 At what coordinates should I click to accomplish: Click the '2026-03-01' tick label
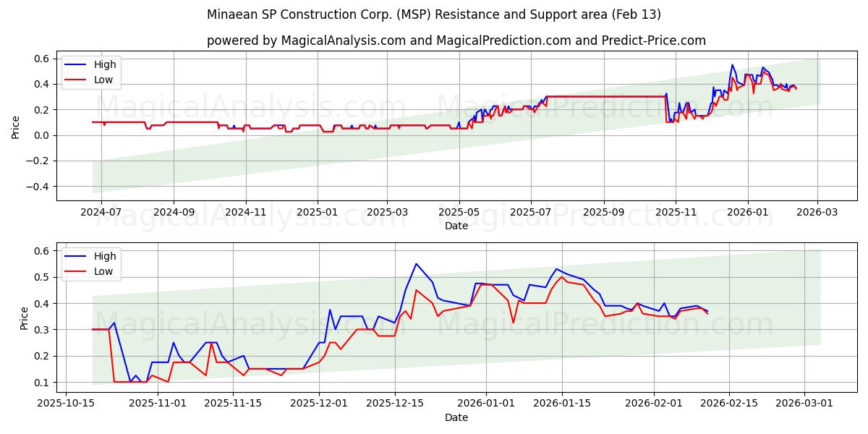pyautogui.click(x=805, y=404)
